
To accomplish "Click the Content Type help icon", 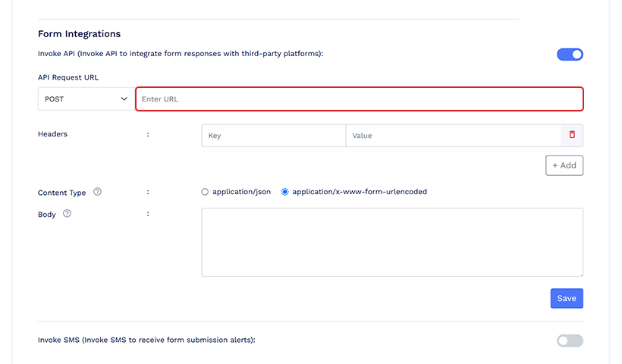I will pyautogui.click(x=97, y=192).
